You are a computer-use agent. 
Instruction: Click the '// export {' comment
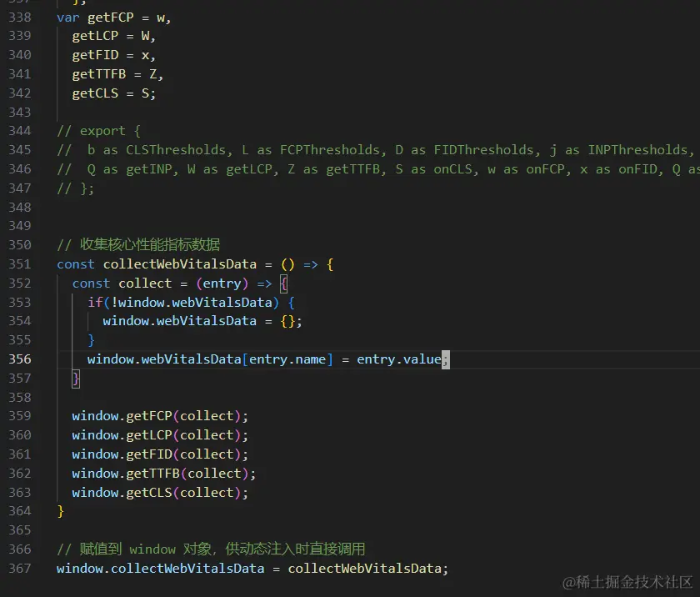[99, 131]
